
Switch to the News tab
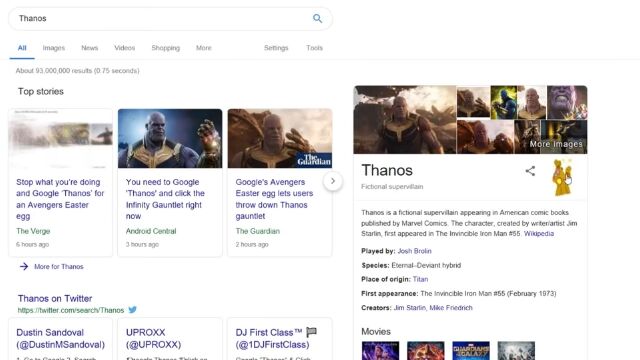click(89, 48)
